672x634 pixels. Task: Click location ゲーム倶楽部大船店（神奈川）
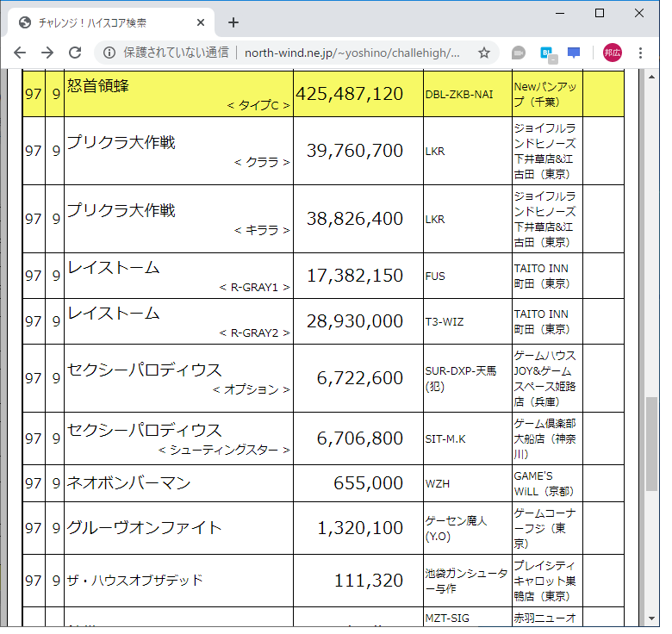pos(544,439)
